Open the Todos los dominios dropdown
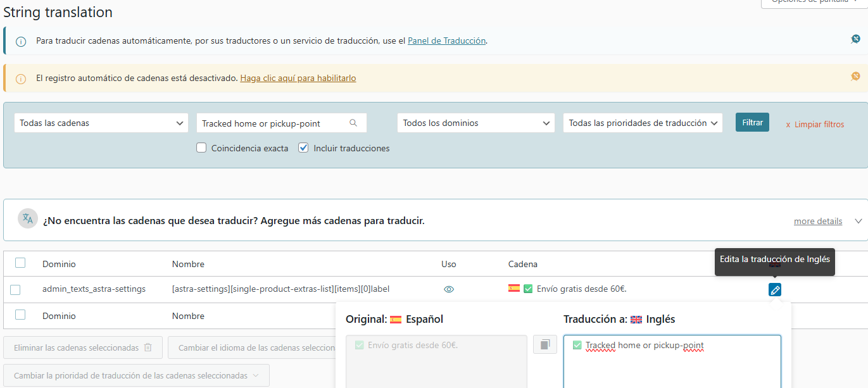Image resolution: width=868 pixels, height=388 pixels. 475,123
